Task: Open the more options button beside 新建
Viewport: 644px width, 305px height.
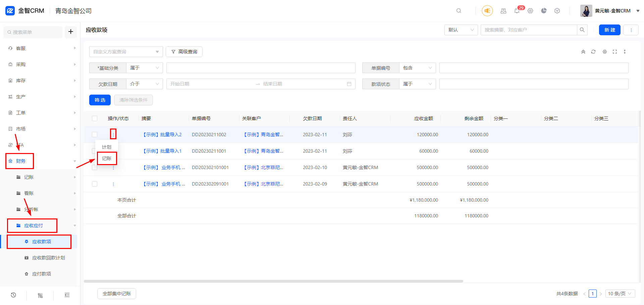Action: tap(631, 30)
